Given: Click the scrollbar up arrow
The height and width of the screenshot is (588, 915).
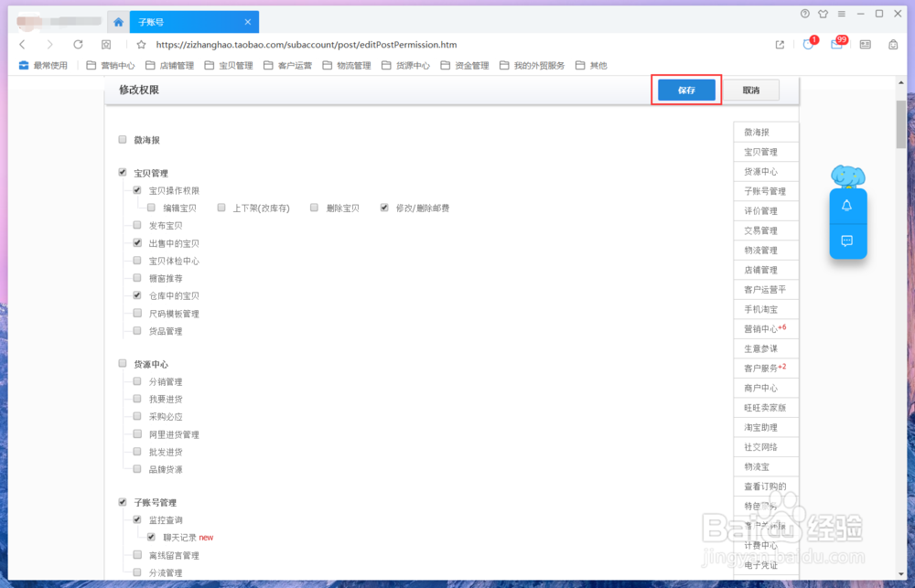Looking at the screenshot, I should [x=901, y=82].
